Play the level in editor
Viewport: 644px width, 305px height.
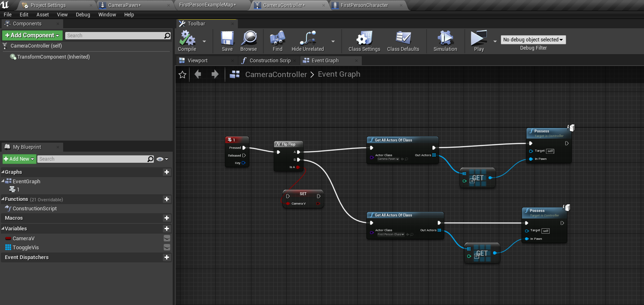[x=479, y=41]
